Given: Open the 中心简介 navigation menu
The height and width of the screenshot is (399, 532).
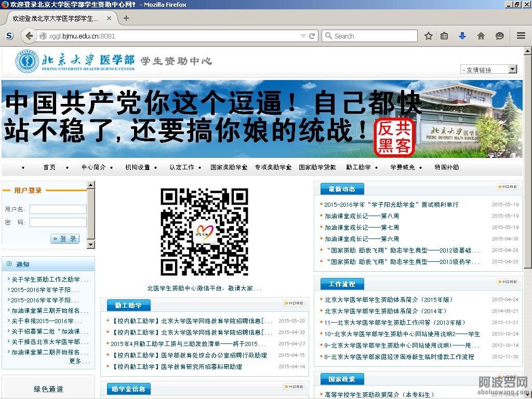Looking at the screenshot, I should pos(94,167).
